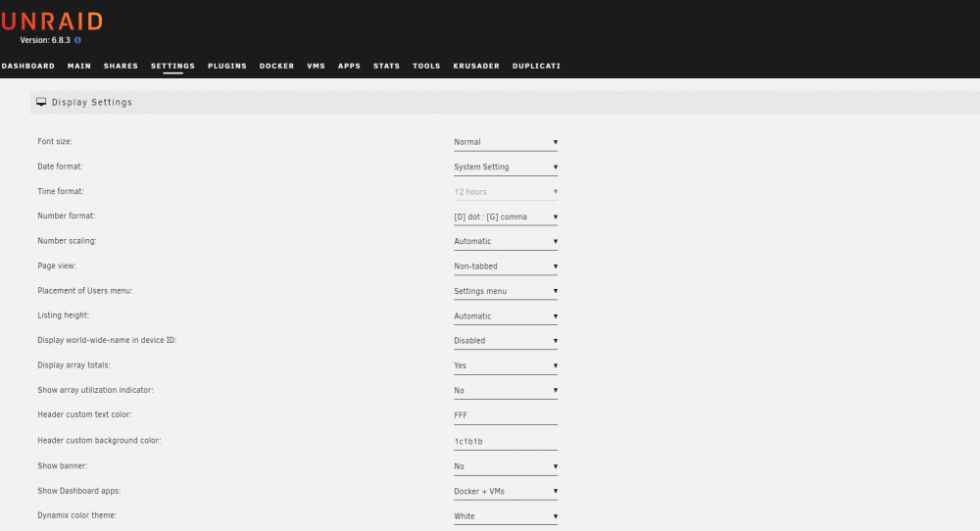Expand the Number scaling dropdown
This screenshot has height=531, width=980.
pyautogui.click(x=506, y=241)
